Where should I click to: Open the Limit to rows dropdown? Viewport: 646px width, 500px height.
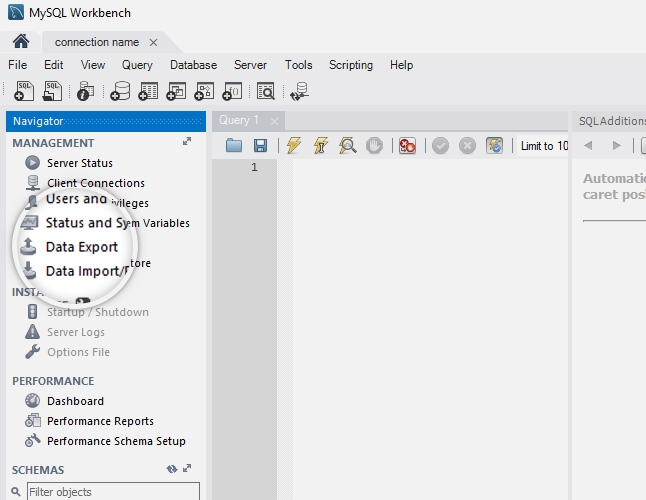point(543,146)
